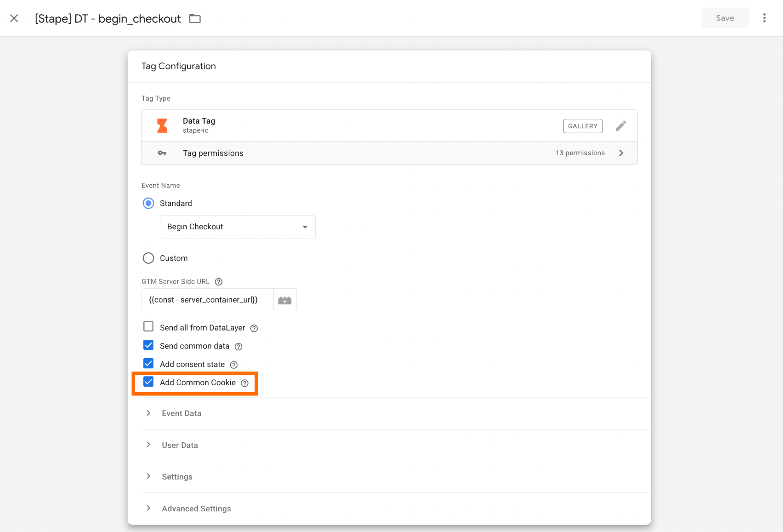Close the tag editor with the X icon
This screenshot has height=532, width=783.
click(14, 18)
